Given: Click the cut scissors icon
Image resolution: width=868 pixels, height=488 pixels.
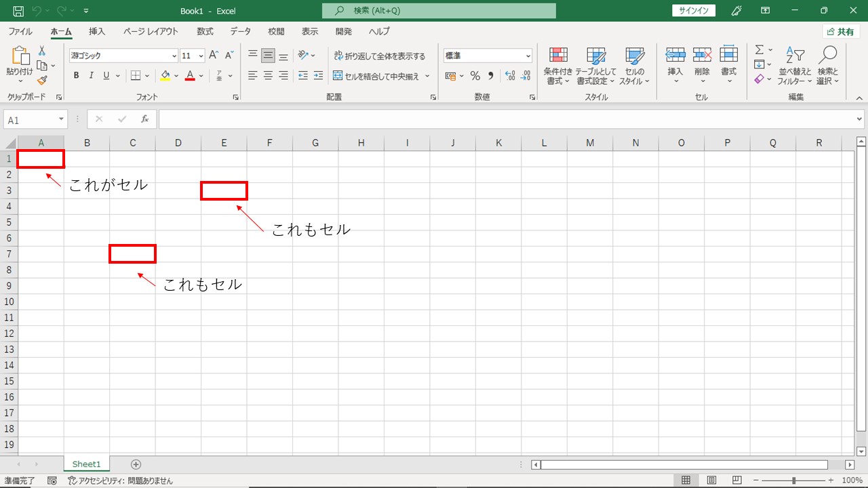Looking at the screenshot, I should 42,52.
